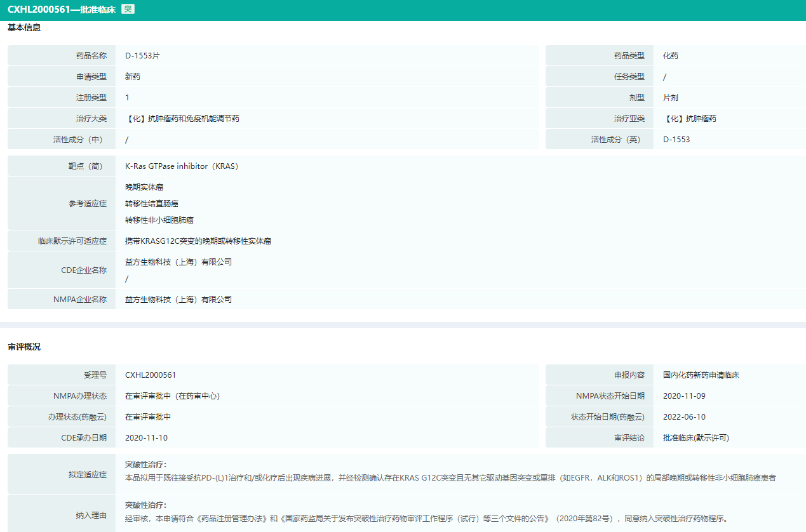This screenshot has width=806, height=532.
Task: Click the 受理号 value CXHL2000561
Action: pyautogui.click(x=151, y=375)
